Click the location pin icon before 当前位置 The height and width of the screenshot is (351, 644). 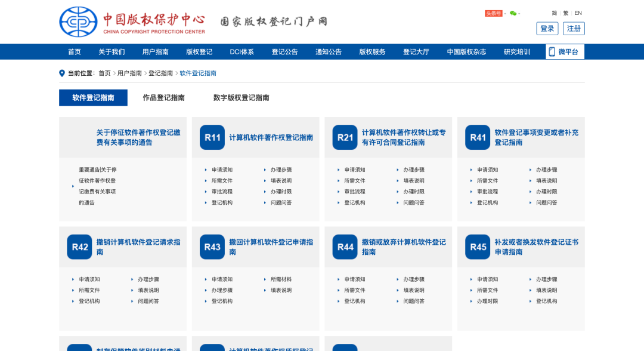pos(62,73)
